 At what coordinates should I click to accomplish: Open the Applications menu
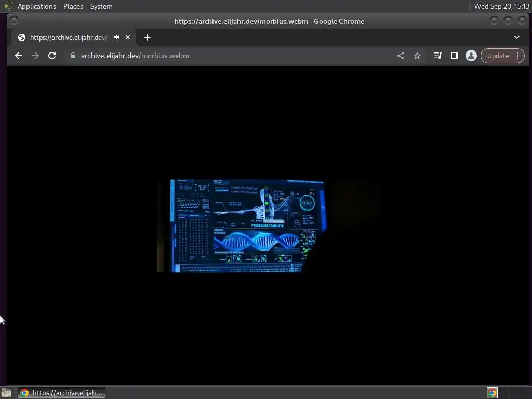(37, 6)
